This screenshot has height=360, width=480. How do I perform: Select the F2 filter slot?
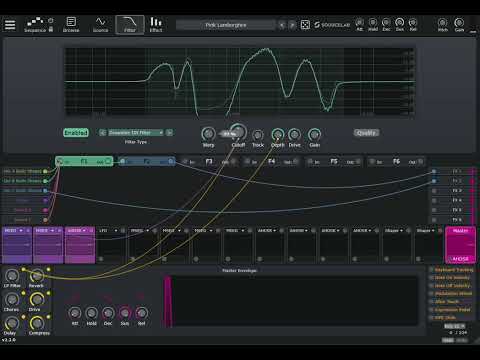pos(147,162)
